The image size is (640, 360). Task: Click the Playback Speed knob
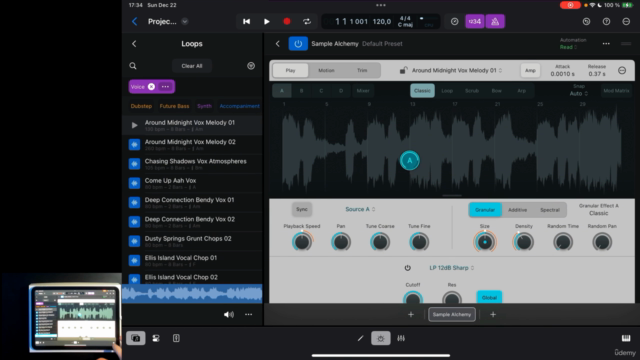coord(302,242)
